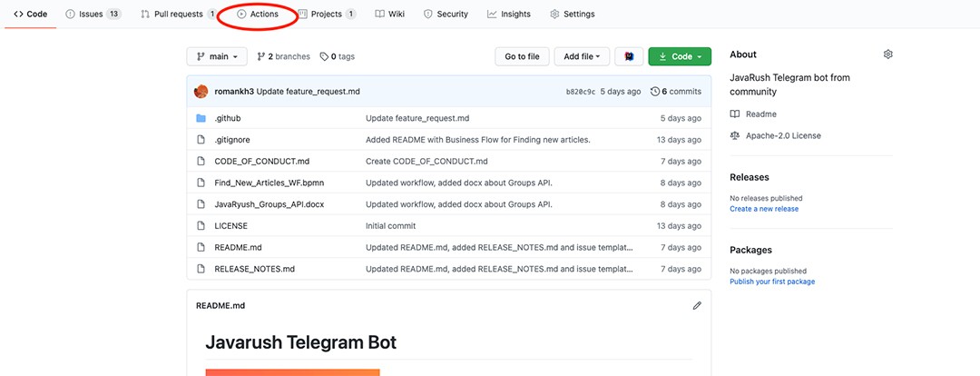The height and width of the screenshot is (376, 980).
Task: Open the Releases heading link
Action: coord(750,177)
